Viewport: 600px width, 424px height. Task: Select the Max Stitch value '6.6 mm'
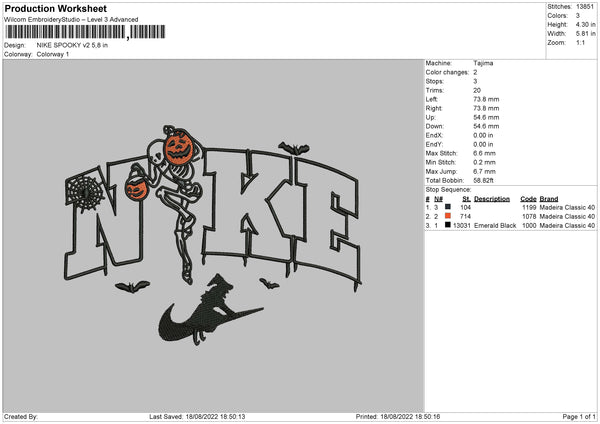click(x=484, y=153)
